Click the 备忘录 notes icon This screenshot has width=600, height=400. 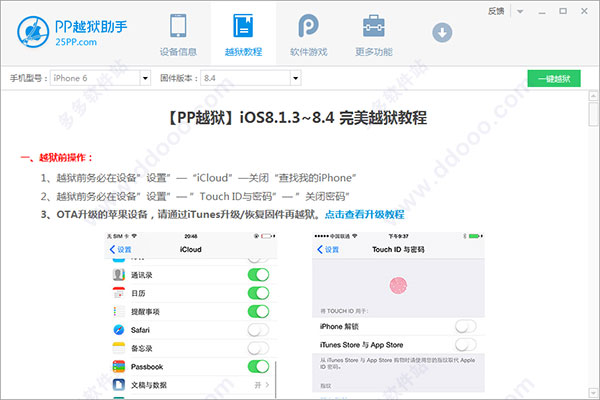pyautogui.click(x=119, y=348)
